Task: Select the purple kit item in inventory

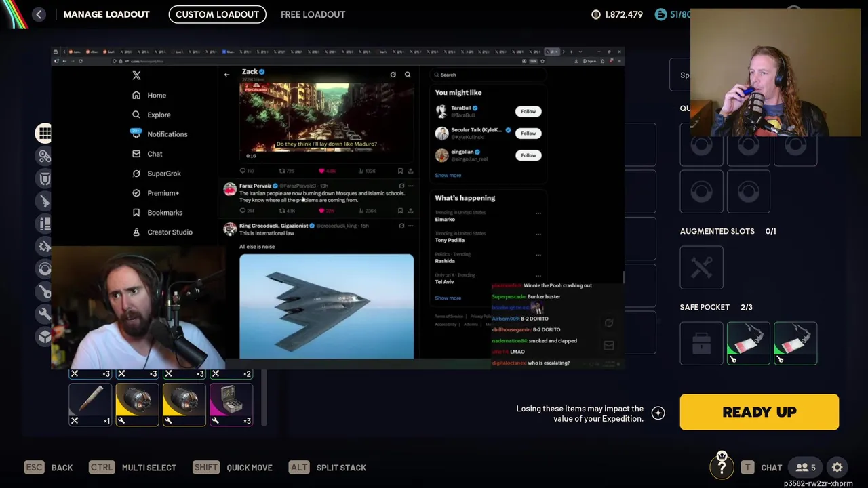Action: coord(231,405)
